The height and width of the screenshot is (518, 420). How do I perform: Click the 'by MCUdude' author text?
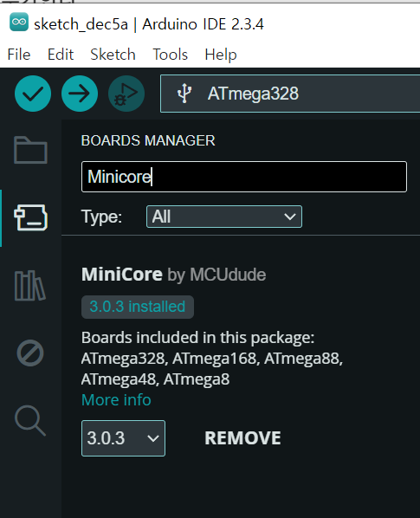216,275
